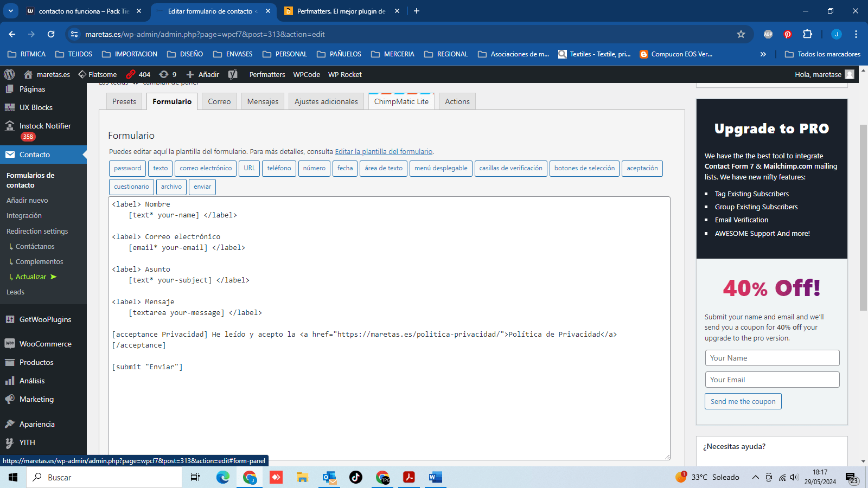Viewport: 868px width, 488px height.
Task: Switch to the Perfmatters browser tab
Action: click(341, 11)
